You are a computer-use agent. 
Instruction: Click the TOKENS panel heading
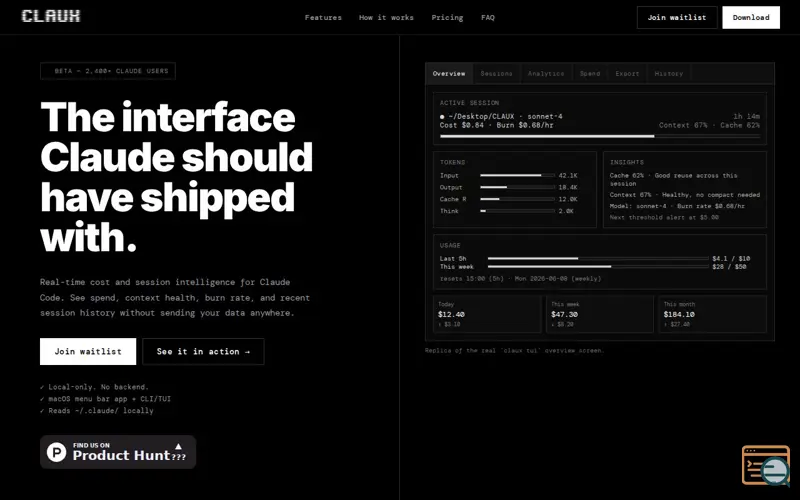[x=453, y=162]
